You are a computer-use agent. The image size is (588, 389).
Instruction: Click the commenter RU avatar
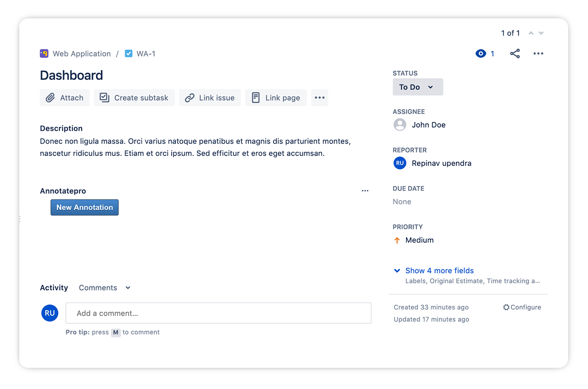[x=50, y=313]
